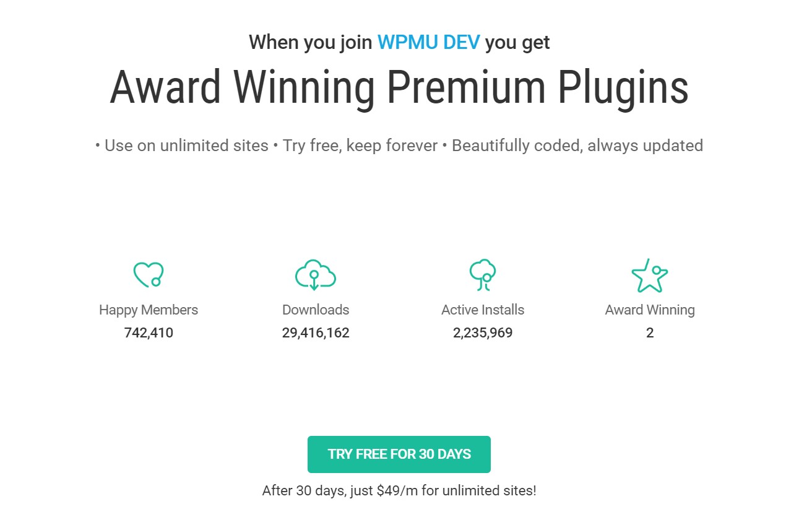Click the Use on unlimited sites text
The image size is (812, 517).
coord(186,146)
